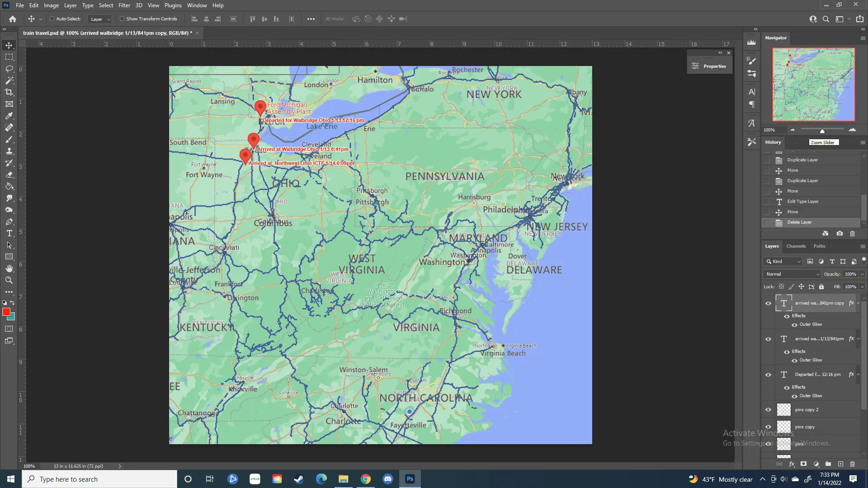Image resolution: width=868 pixels, height=488 pixels.
Task: Collapse effects on 'arrived wa...841pm copy' layer
Action: (858, 303)
